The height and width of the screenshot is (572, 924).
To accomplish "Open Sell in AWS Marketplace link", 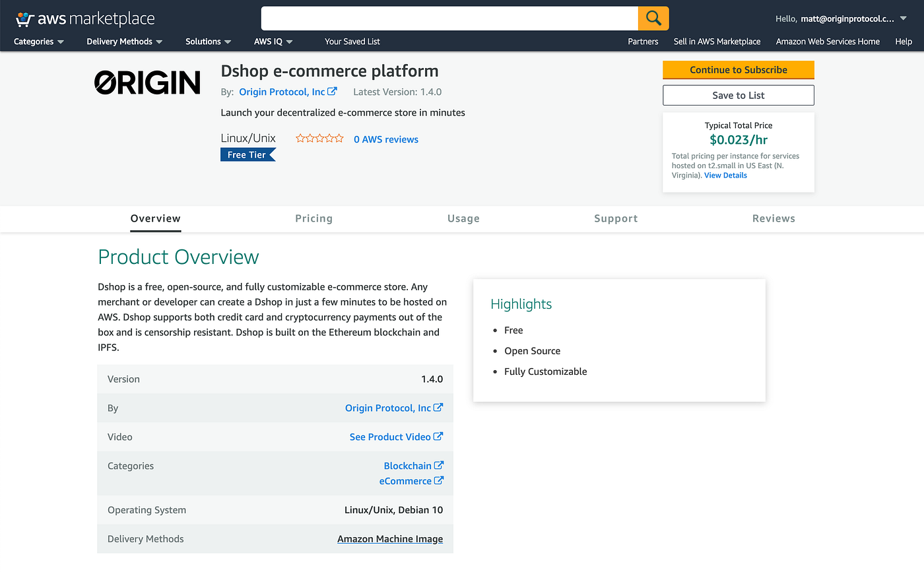I will click(x=717, y=42).
